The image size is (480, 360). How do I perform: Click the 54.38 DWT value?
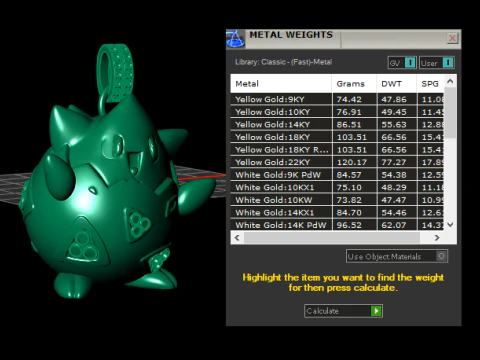pos(394,175)
